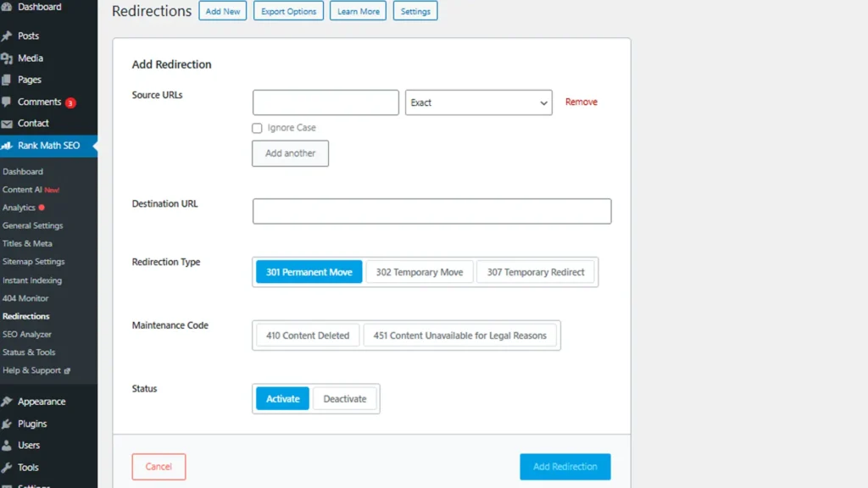
Task: Open Comments bubble icon in sidebar
Action: tap(7, 102)
